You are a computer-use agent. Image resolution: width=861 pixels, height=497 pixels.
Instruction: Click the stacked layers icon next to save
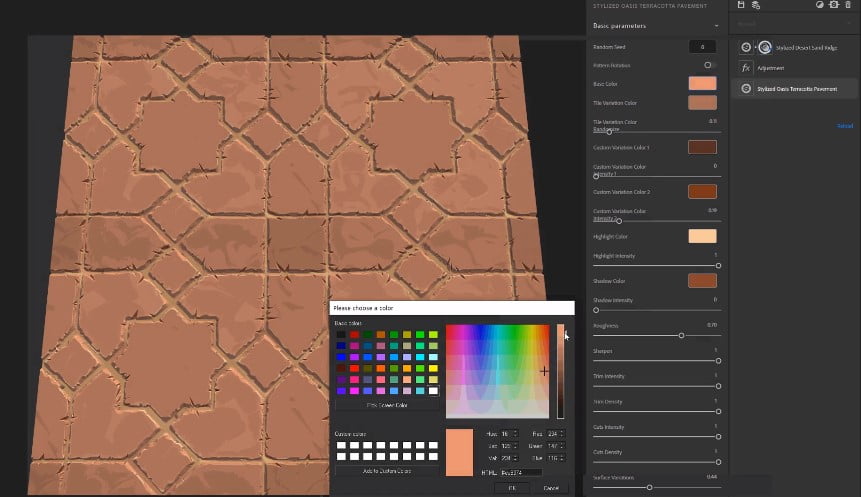[755, 5]
